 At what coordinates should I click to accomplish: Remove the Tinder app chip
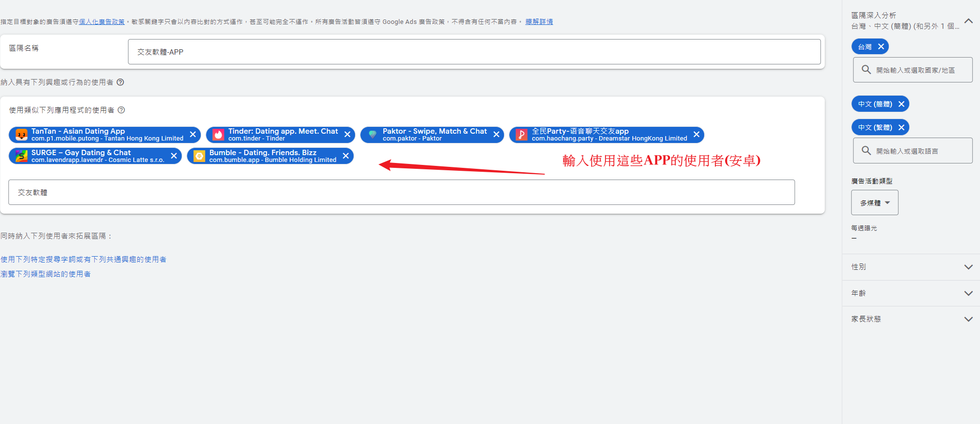coord(347,135)
